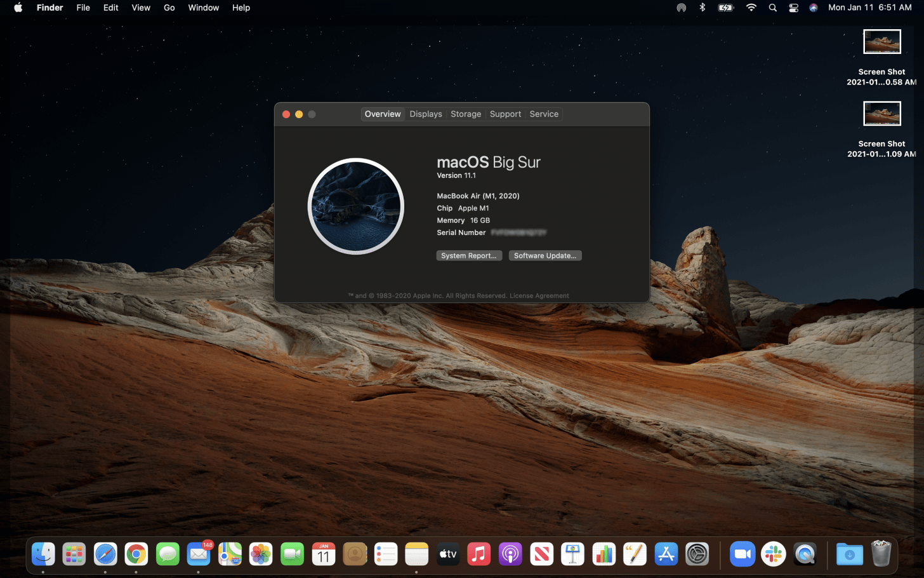Open the Apple menu
Screen dimensions: 924x578
[x=18, y=8]
